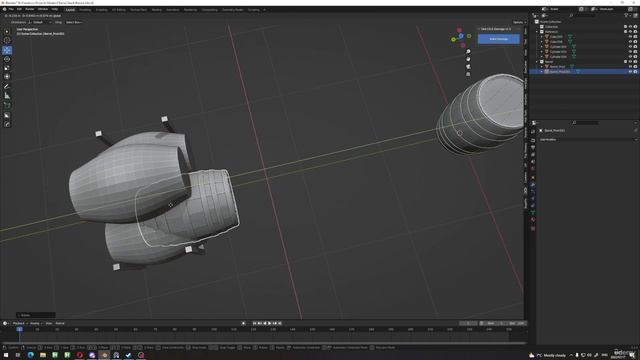This screenshot has height=360, width=640.
Task: Open the Physics properties tab icon
Action: (x=533, y=199)
